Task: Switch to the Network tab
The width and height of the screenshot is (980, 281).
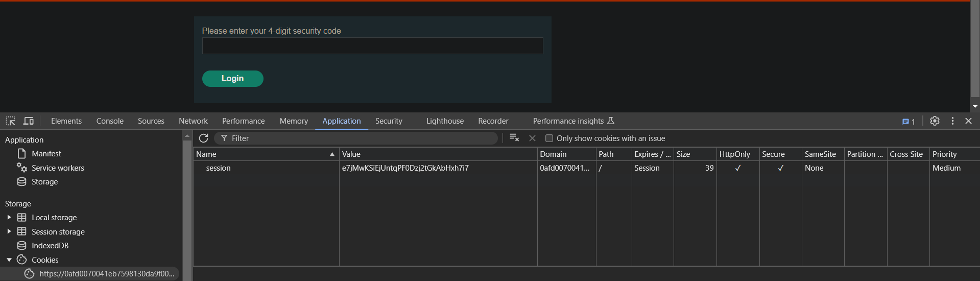Action: [x=193, y=121]
